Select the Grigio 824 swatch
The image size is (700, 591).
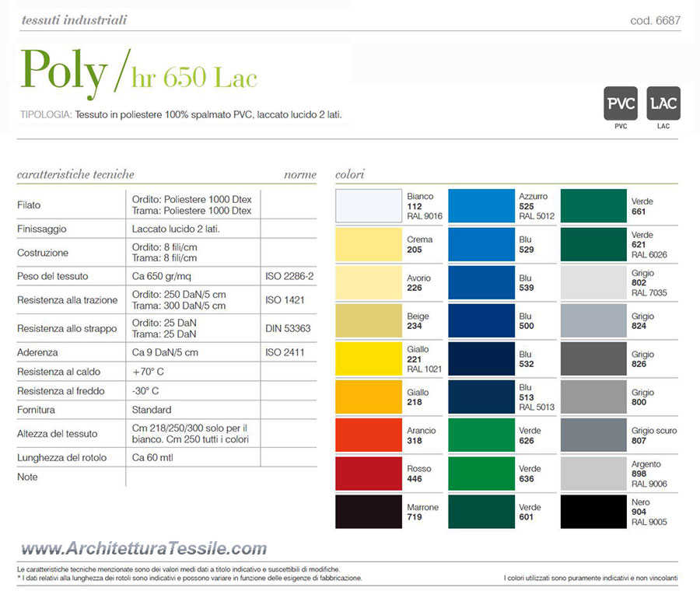pos(593,320)
